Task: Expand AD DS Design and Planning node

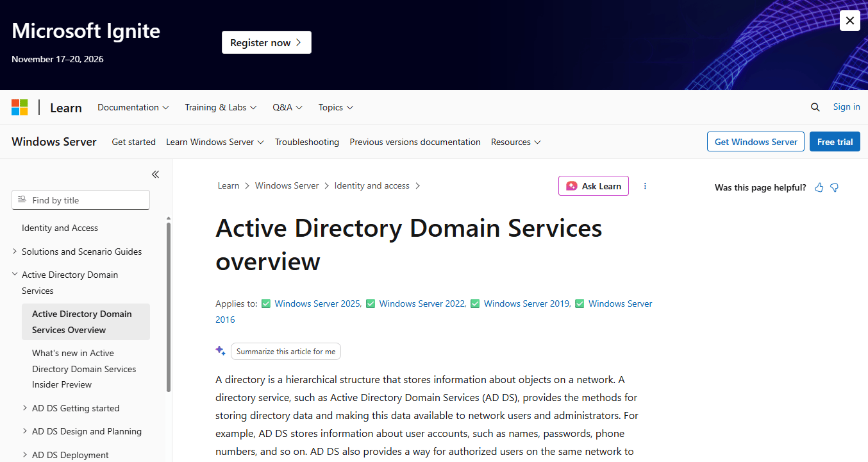Action: [x=25, y=431]
